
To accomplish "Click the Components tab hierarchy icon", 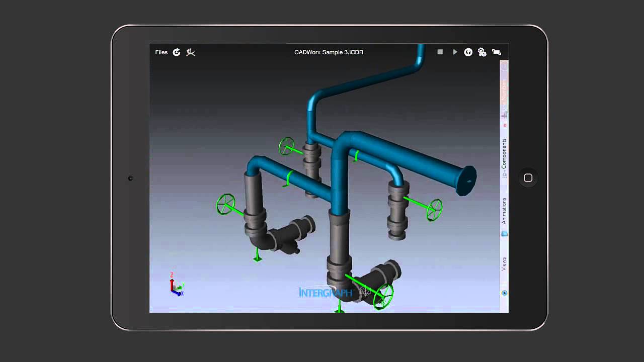I will click(x=504, y=175).
